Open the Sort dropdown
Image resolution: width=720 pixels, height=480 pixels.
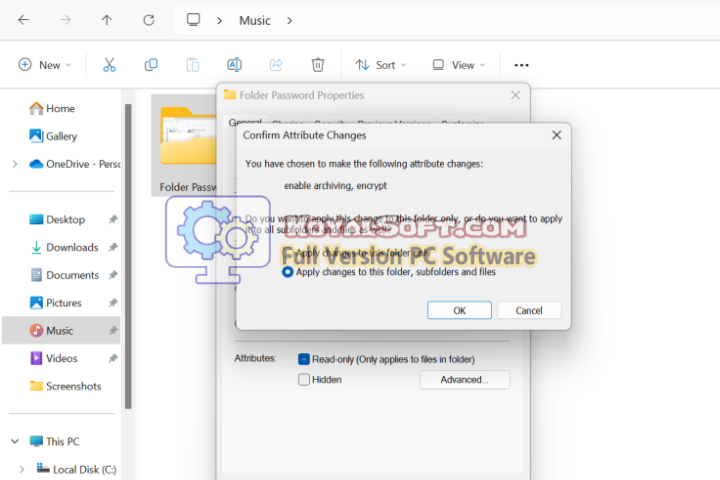(381, 65)
